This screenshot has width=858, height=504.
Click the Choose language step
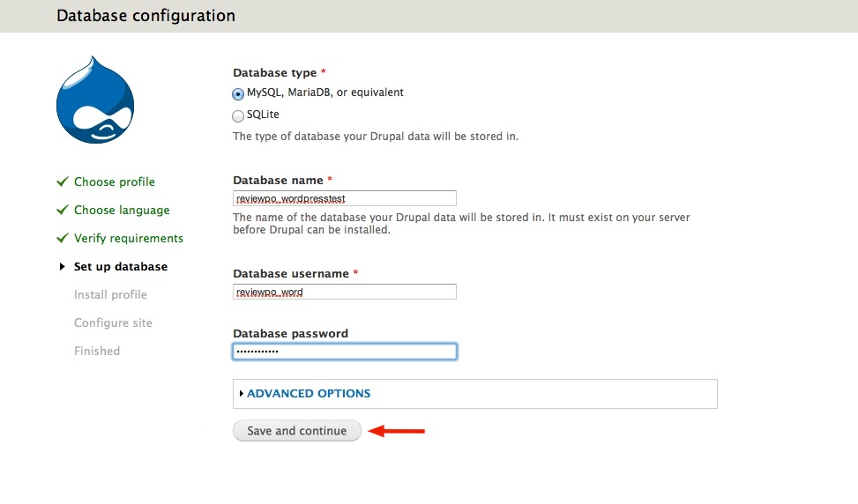[x=122, y=211]
